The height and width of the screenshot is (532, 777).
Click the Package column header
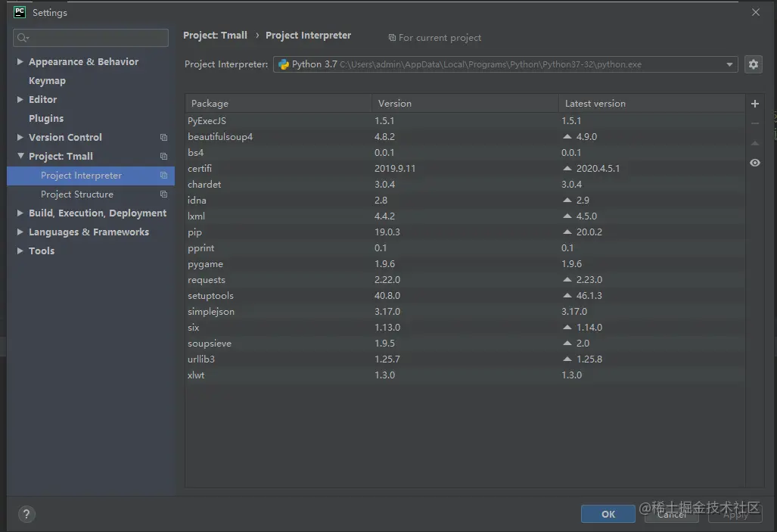coord(278,103)
